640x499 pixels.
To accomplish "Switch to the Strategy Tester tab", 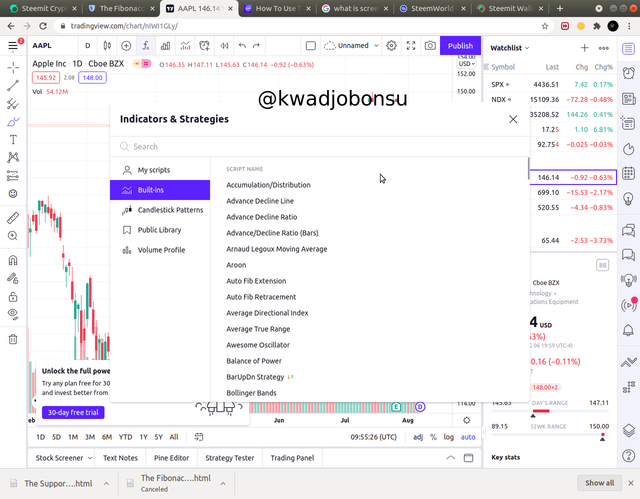I will 229,458.
